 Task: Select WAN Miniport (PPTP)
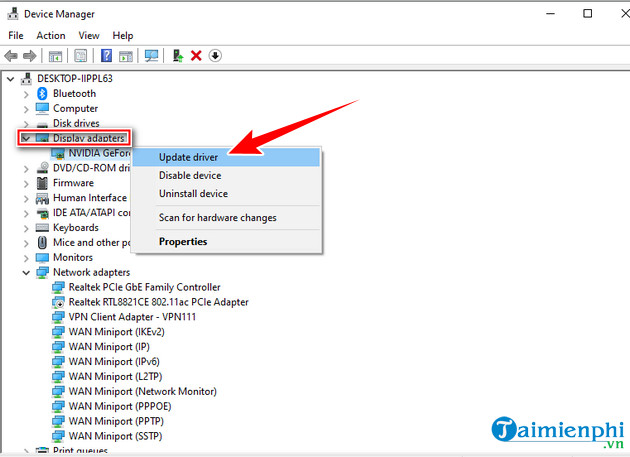coord(116,421)
